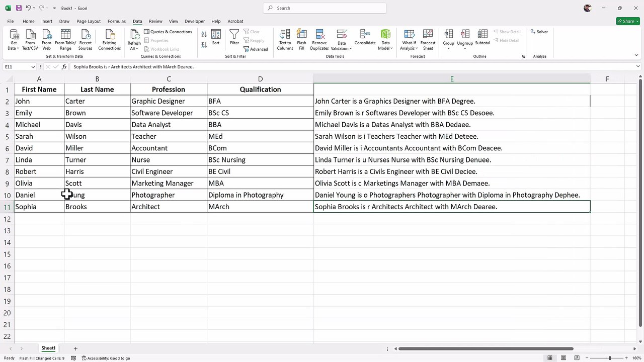Screen dimensions: 644x362
Task: Open Get Data menu
Action: (14, 40)
